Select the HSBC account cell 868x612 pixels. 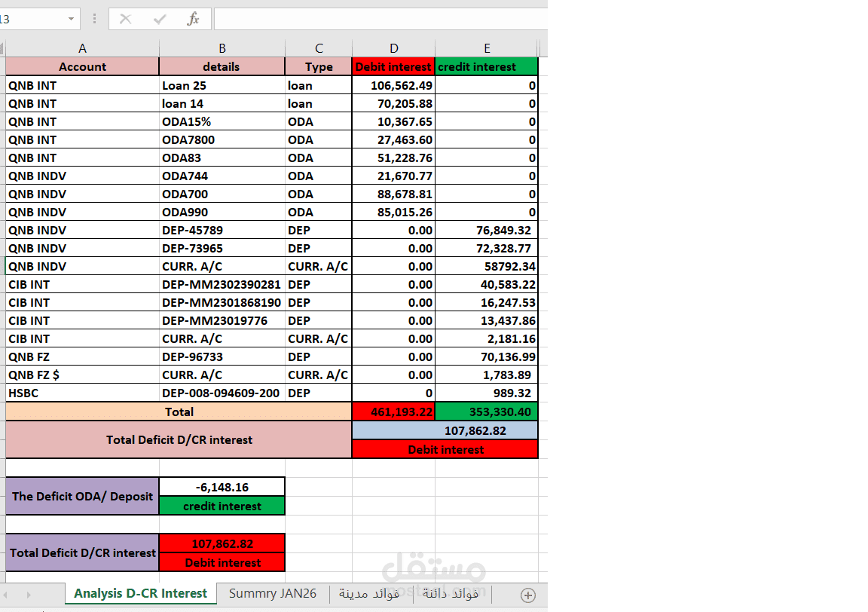(82, 393)
